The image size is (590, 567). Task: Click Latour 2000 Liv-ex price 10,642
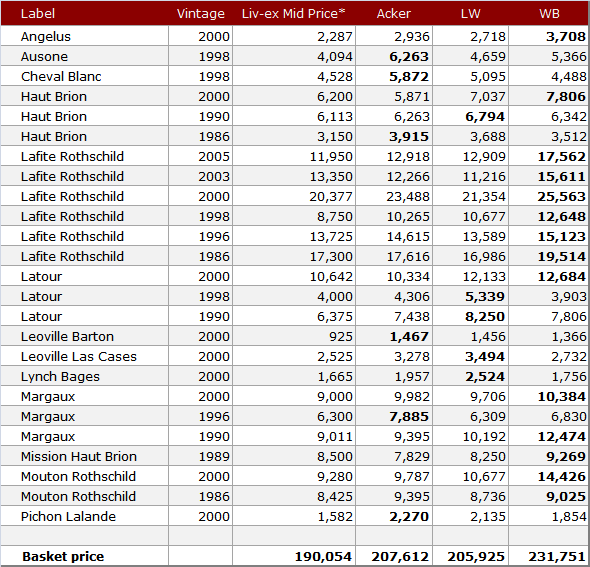pyautogui.click(x=331, y=276)
